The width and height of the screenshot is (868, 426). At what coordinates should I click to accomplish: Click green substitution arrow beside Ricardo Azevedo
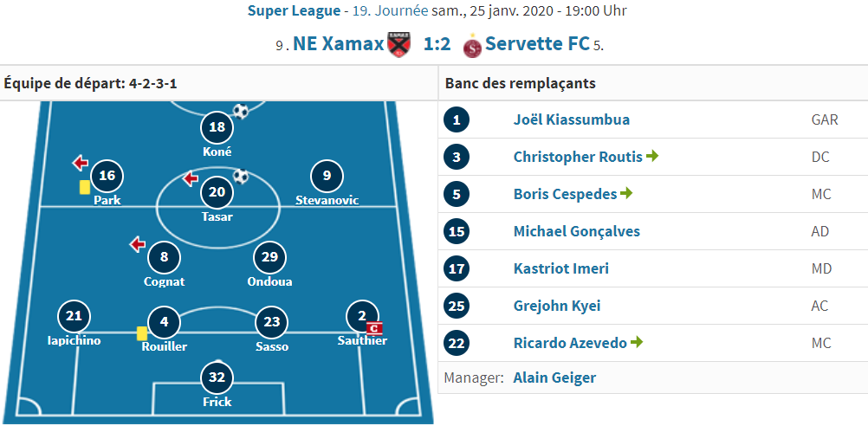[636, 343]
